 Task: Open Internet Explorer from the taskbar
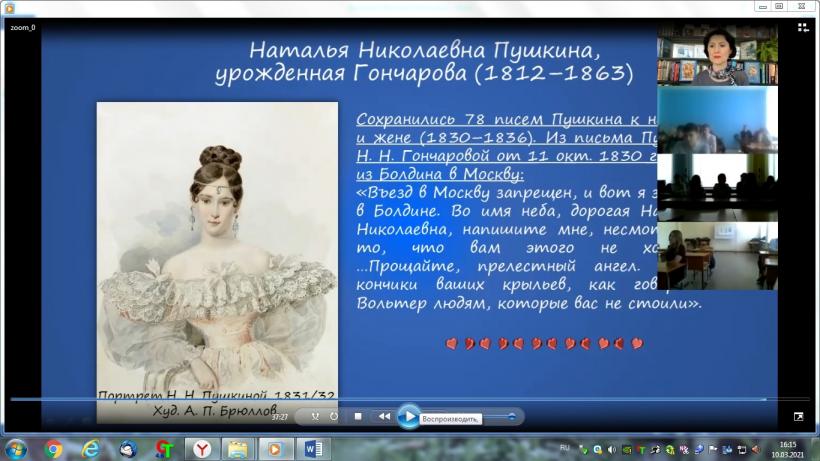tap(90, 449)
